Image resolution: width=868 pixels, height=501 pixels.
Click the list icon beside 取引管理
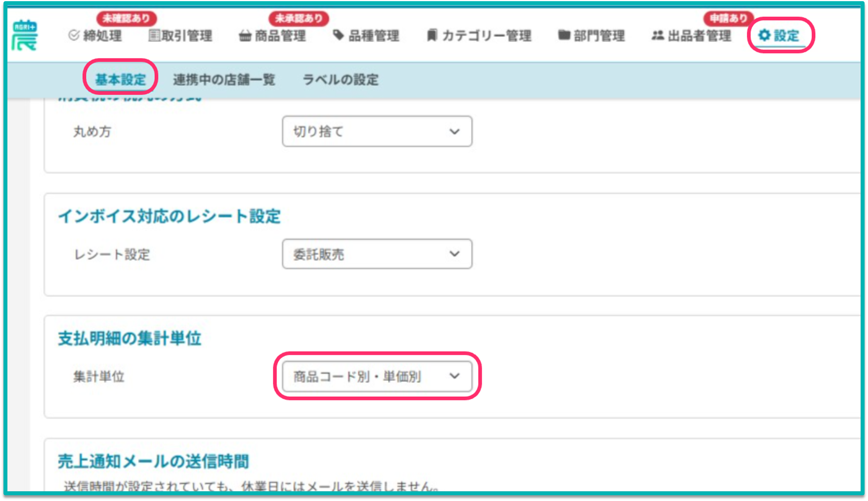click(x=154, y=36)
